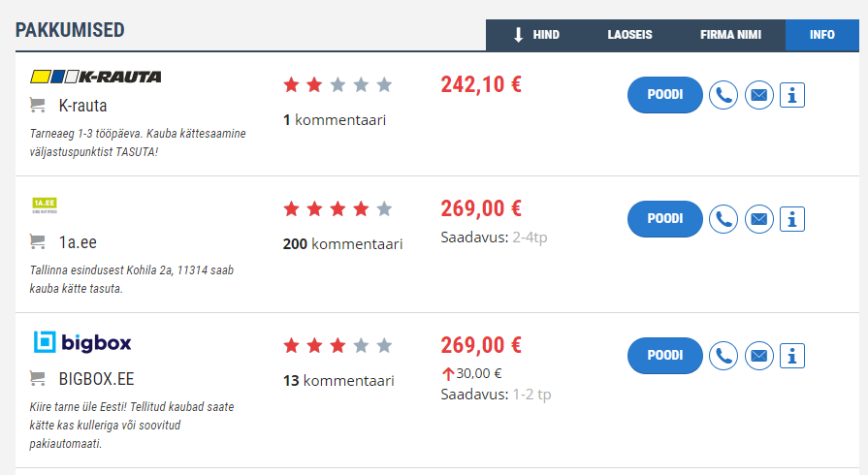The width and height of the screenshot is (868, 475).
Task: Open the info icon for K-rauta
Action: point(792,95)
